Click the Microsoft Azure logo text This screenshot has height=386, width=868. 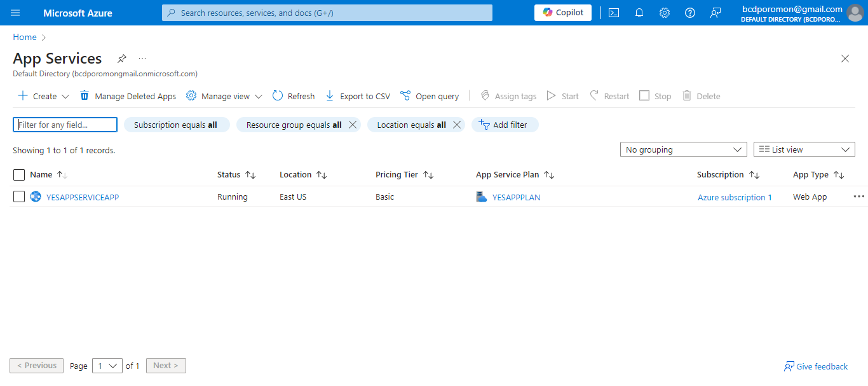(x=78, y=13)
